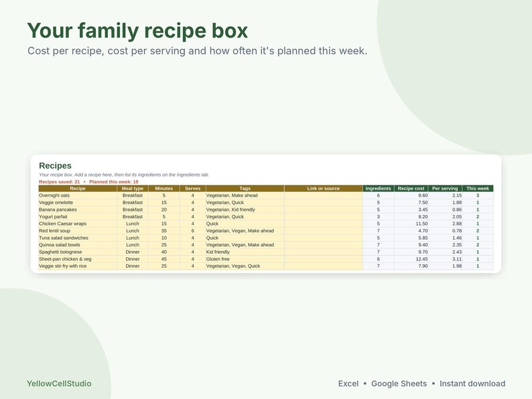Click the "Sheet-pan chicken & veg" recipe cell
This screenshot has height=399, width=532.
click(78, 259)
